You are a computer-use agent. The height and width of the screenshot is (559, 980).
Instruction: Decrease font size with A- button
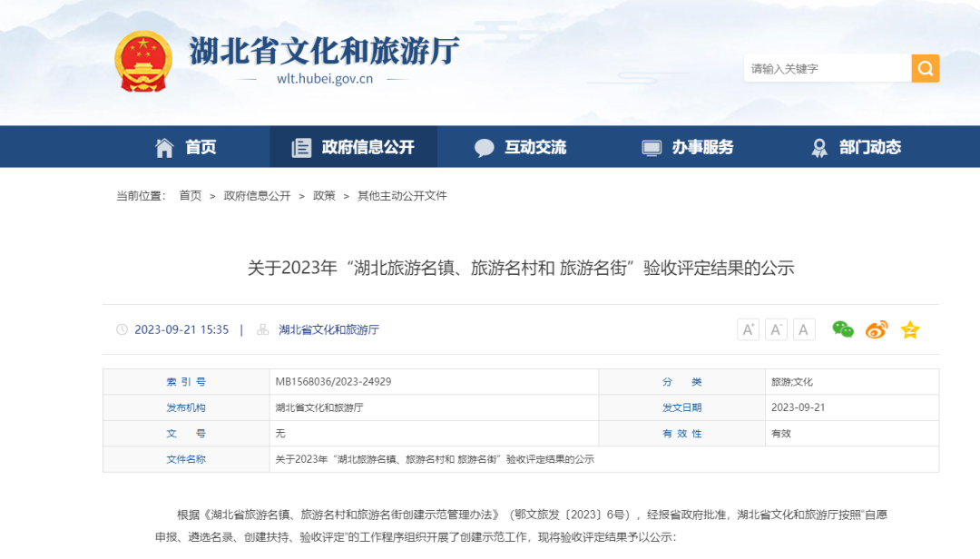point(776,329)
